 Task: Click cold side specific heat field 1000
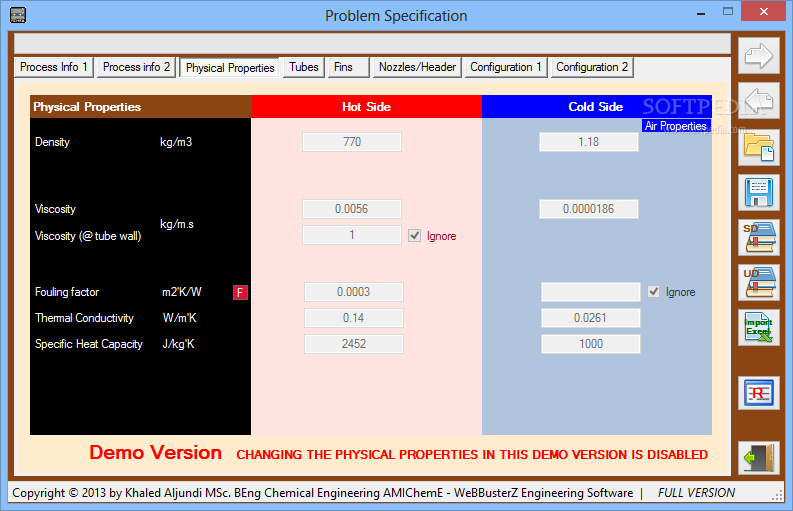point(591,344)
